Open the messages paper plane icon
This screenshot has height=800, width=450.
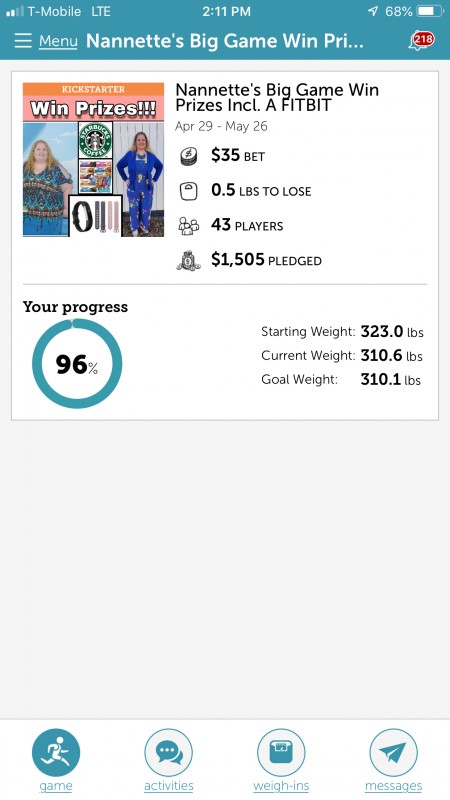click(393, 753)
